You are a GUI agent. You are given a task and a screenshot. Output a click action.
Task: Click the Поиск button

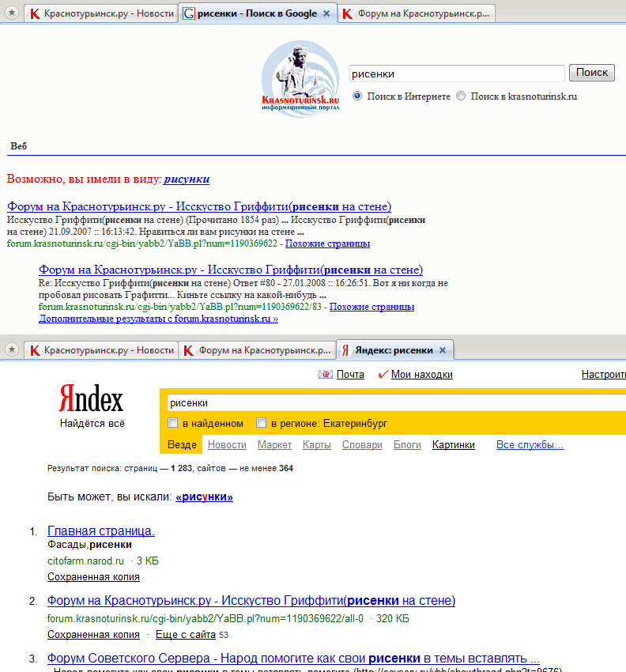pos(592,73)
